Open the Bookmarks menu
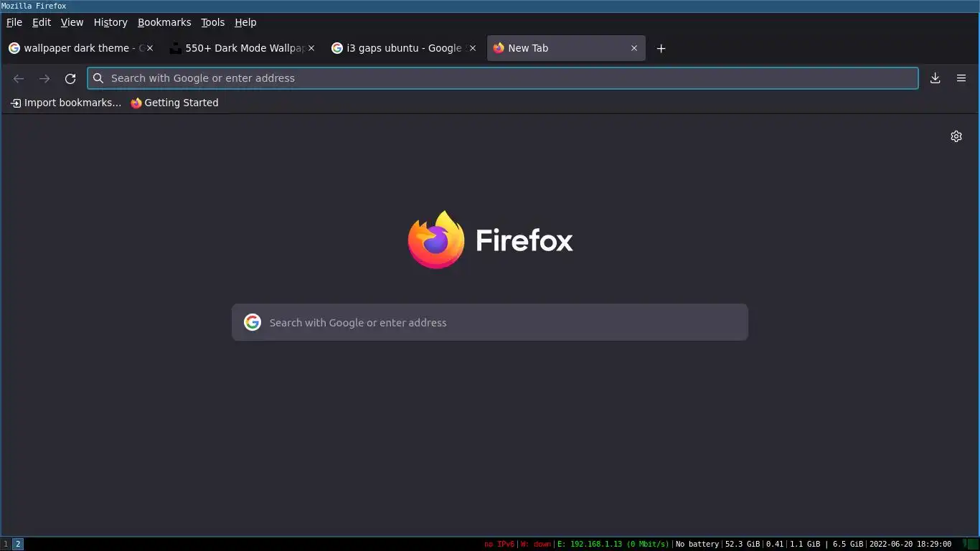980x551 pixels. pos(164,22)
